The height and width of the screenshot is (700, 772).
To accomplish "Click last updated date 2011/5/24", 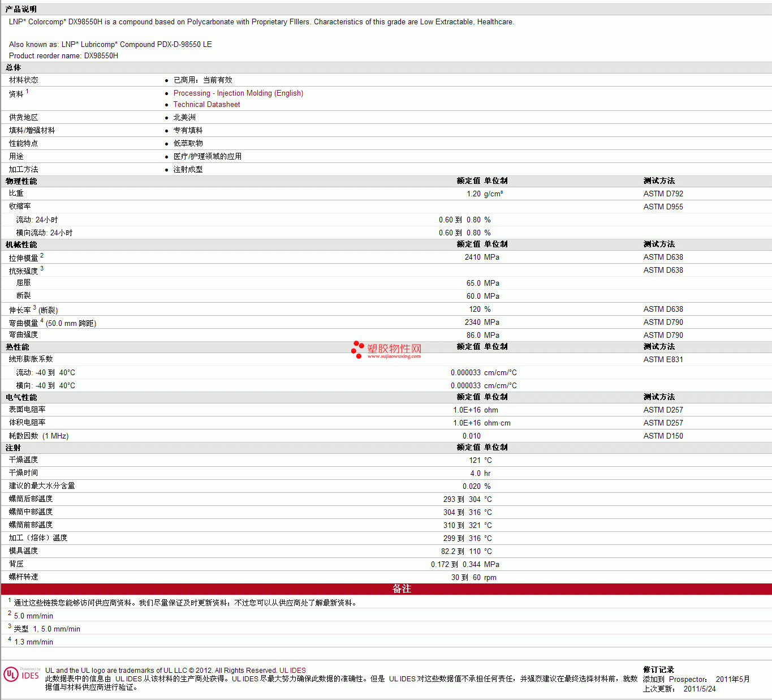I will [700, 689].
